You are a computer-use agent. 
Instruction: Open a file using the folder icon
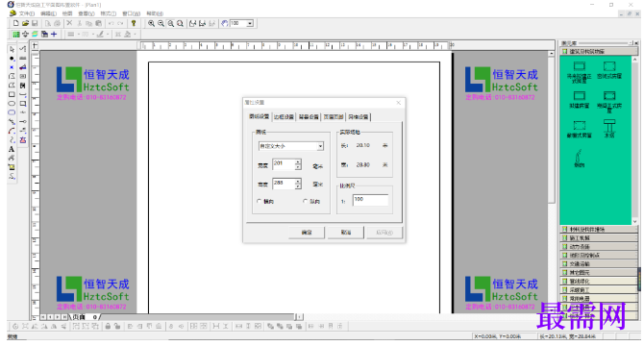[x=25, y=23]
